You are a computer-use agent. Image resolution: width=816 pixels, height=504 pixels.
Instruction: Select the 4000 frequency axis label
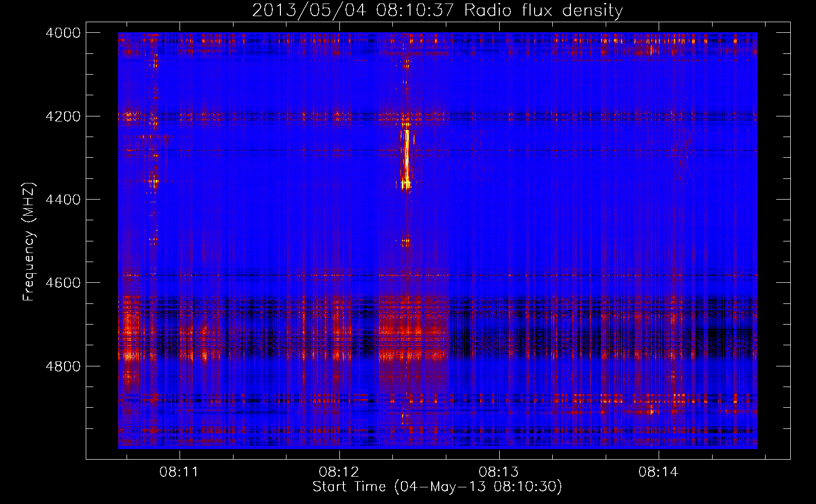tap(63, 33)
